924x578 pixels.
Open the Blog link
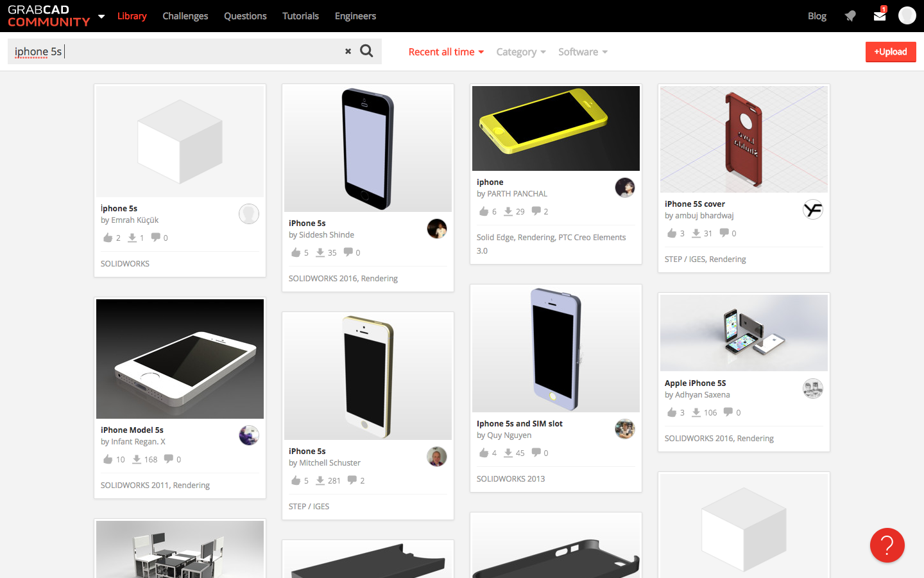(816, 15)
